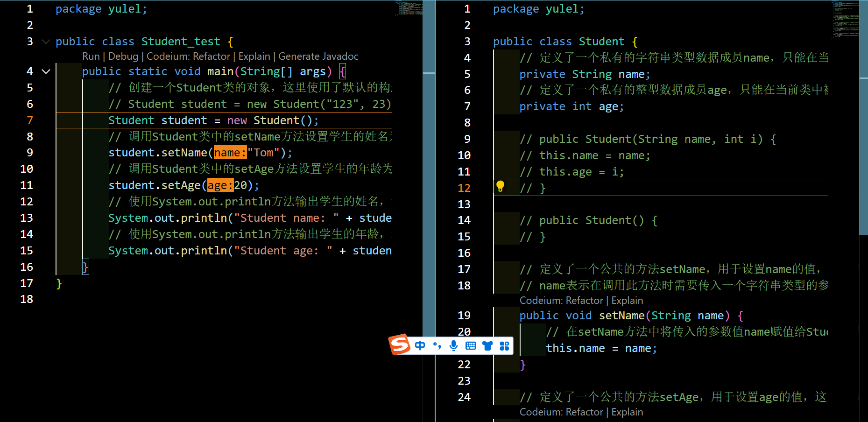Click 'package yulel;' in left editor
This screenshot has width=868, height=422.
coord(101,9)
